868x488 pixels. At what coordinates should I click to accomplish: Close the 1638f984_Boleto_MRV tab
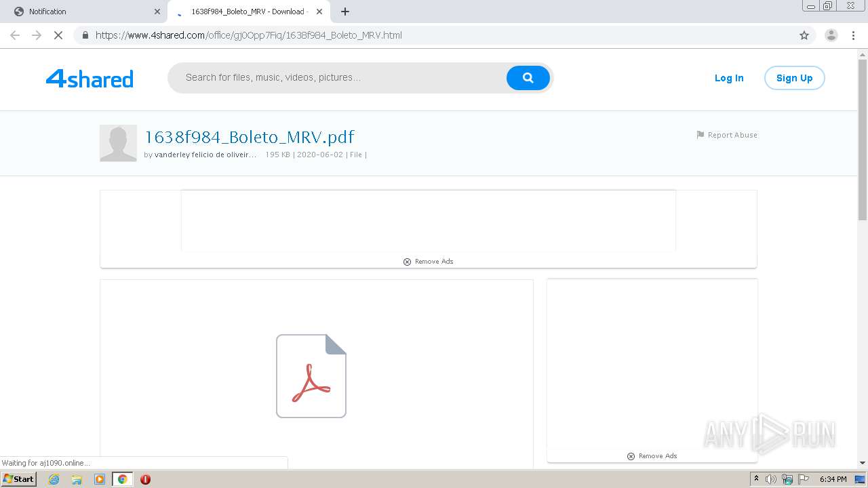point(319,12)
